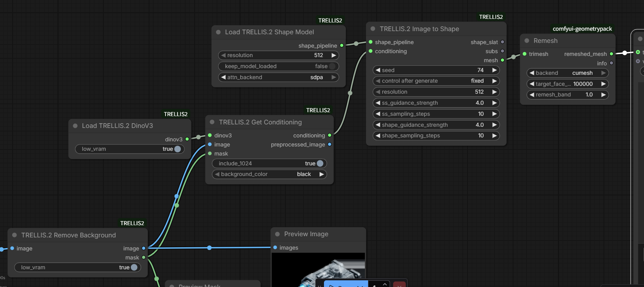Viewport: 644px width, 287px height.
Task: Decrease ss_sampling_steps with left arrow
Action: [x=378, y=114]
